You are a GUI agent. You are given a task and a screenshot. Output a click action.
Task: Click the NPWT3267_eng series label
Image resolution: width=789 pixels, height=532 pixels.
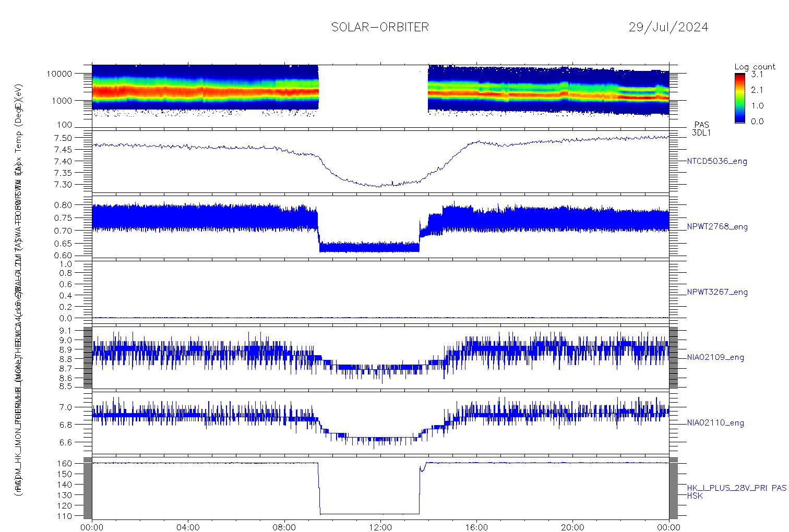click(717, 292)
